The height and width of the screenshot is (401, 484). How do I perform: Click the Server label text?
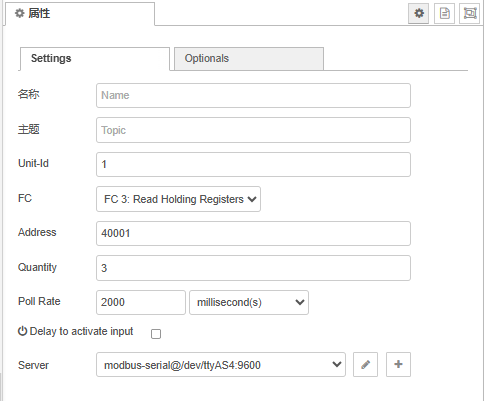(x=33, y=365)
